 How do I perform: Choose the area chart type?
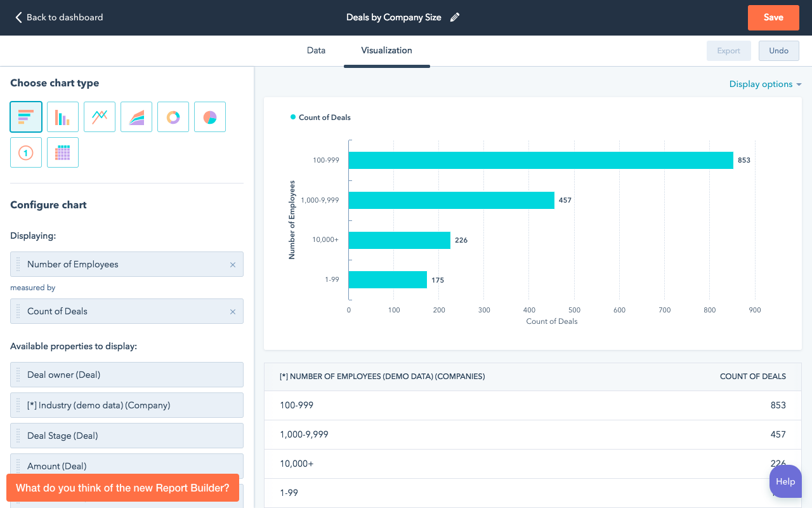pos(136,117)
